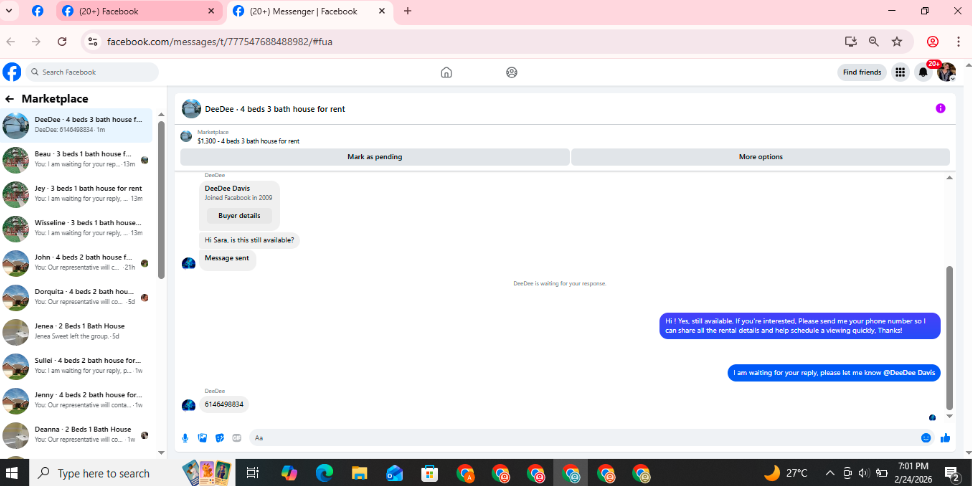Select the (20+) Messenger | Facebook tab

[310, 11]
